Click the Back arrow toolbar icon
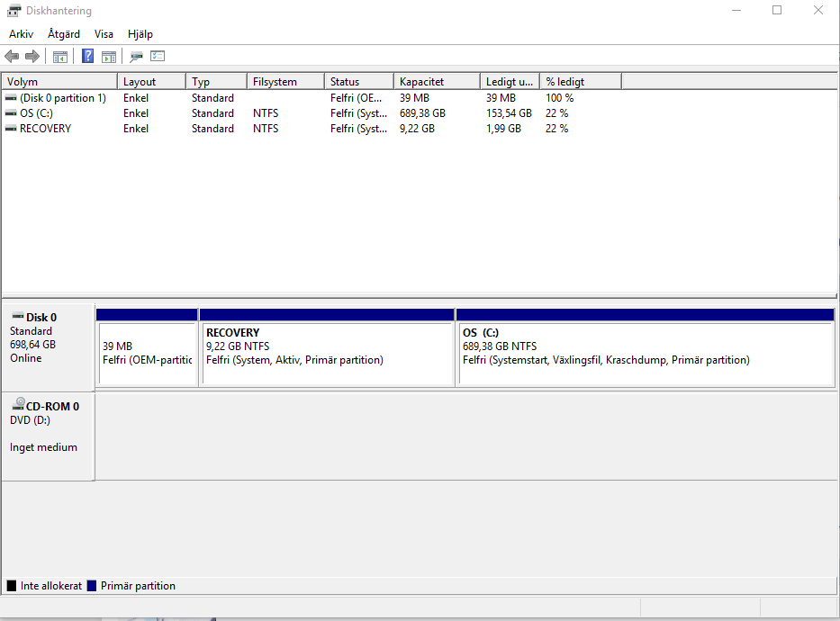Viewport: 840px width, 621px height. point(12,56)
